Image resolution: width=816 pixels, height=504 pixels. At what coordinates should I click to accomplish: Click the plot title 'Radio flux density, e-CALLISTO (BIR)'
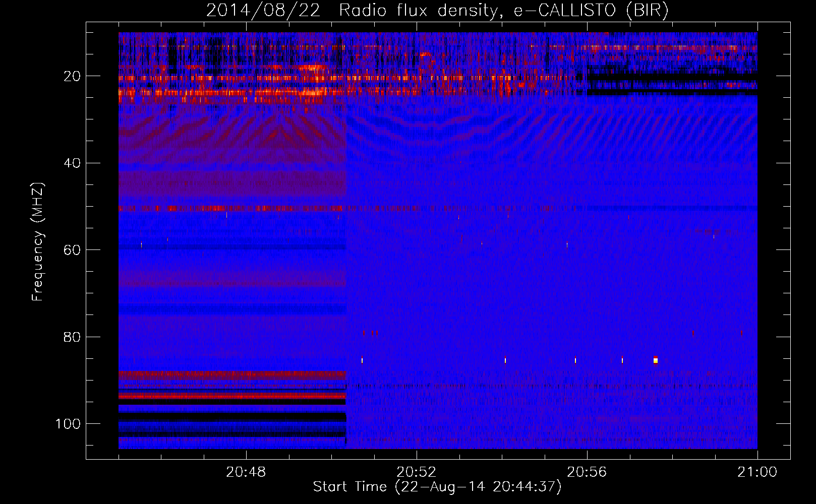[x=503, y=11]
